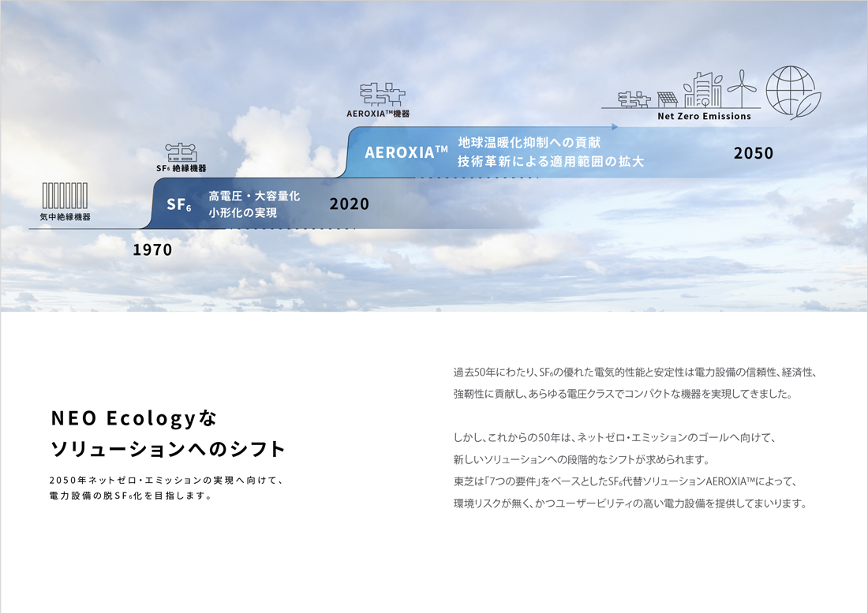Click the paragraph line starting 強靭性に貢献し
This screenshot has height=614, width=868.
[x=623, y=394]
